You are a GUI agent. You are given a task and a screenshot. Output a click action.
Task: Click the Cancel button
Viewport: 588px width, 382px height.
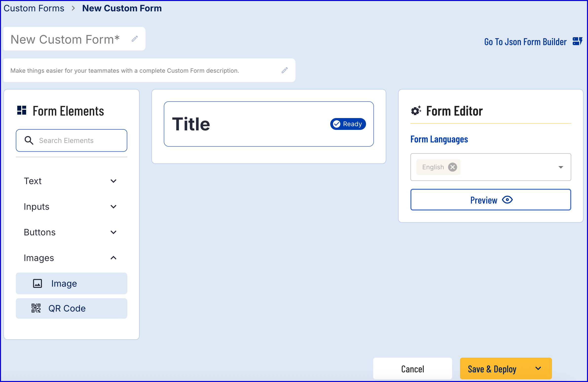(412, 369)
